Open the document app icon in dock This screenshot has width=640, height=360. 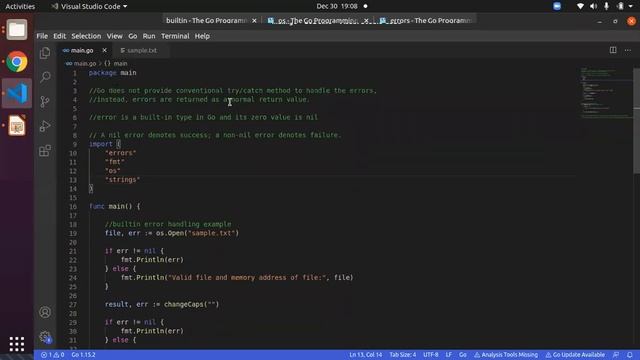click(x=17, y=125)
